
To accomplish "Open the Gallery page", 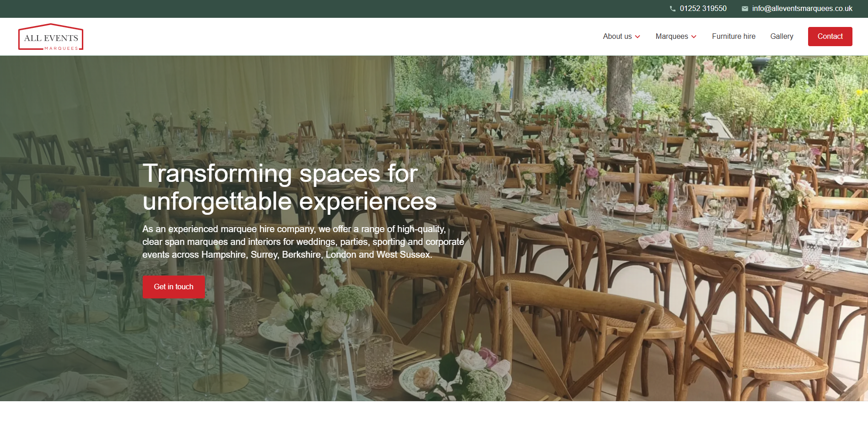I will pos(782,37).
